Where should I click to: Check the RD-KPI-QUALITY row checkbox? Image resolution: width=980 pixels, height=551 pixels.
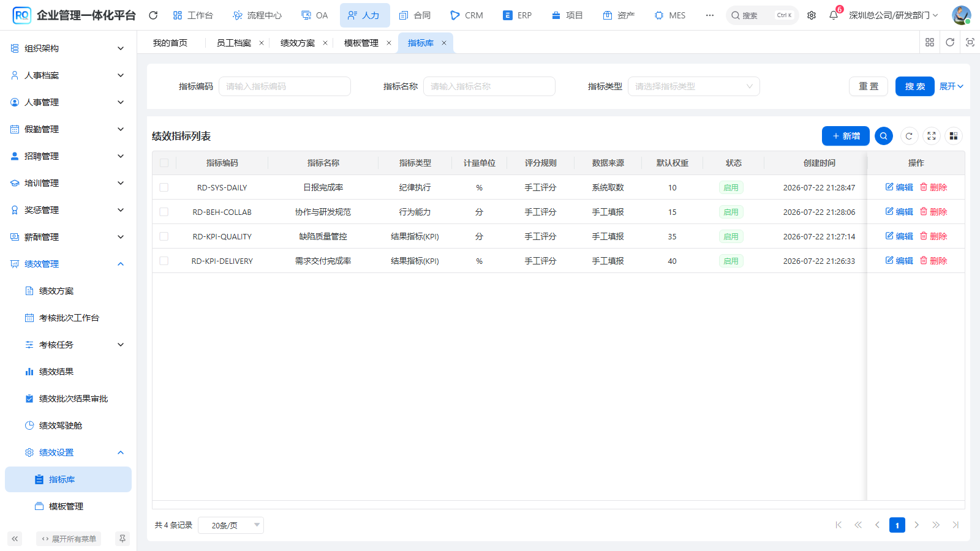click(164, 236)
